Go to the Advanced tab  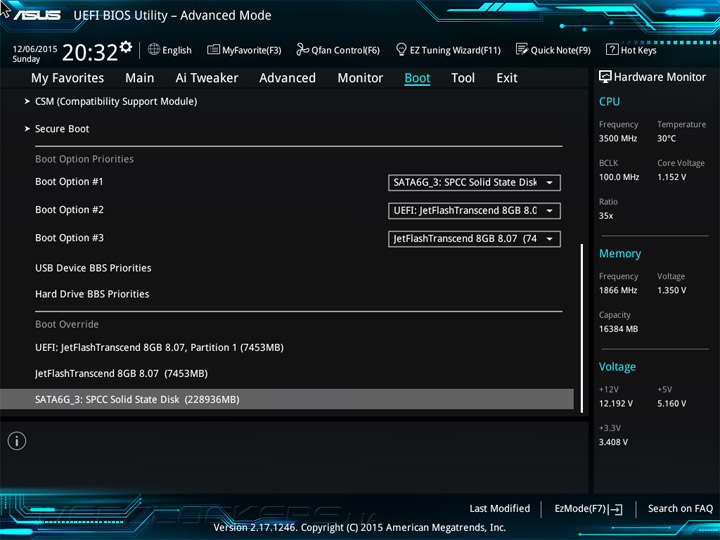click(x=287, y=78)
